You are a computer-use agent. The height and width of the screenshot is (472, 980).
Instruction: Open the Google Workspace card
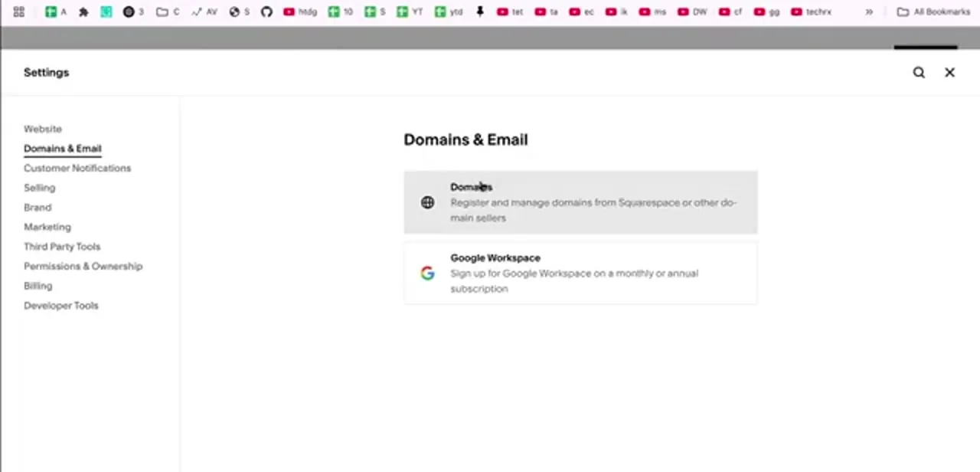(x=580, y=273)
